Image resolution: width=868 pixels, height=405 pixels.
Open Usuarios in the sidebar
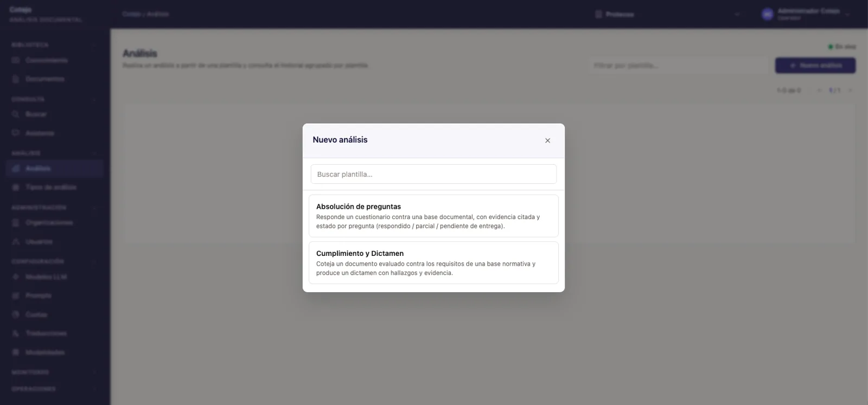(x=54, y=242)
